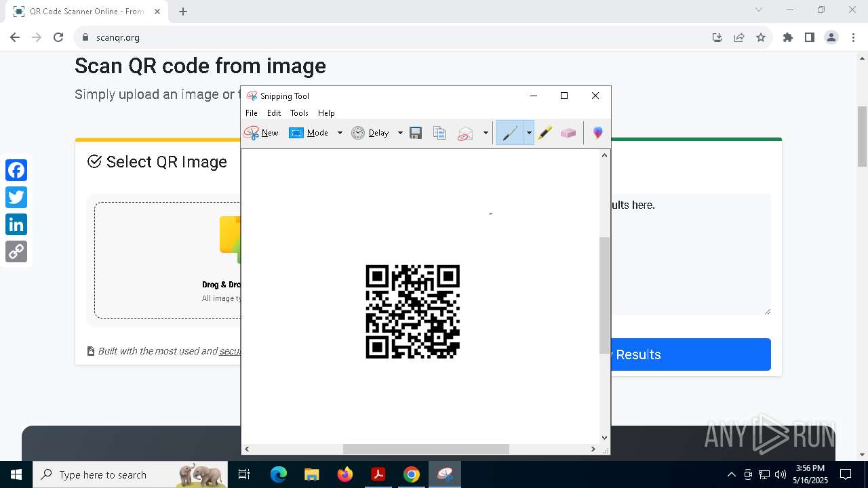Click the scroll right arrow in Snipping Tool
The image size is (868, 488).
[593, 449]
